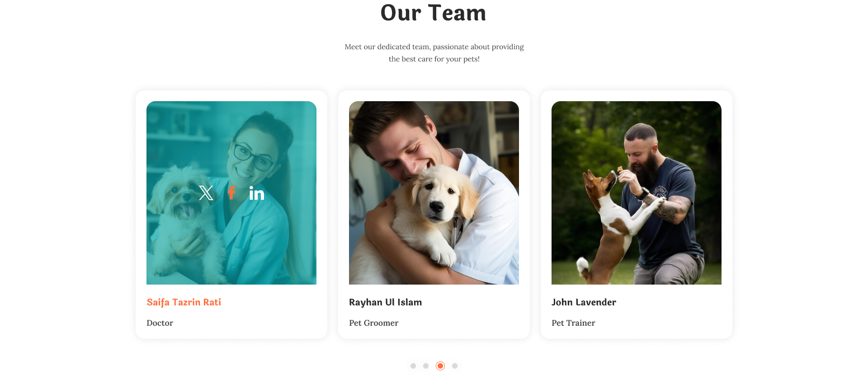Click the Doctor role label
This screenshot has height=379, width=868.
pyautogui.click(x=160, y=323)
